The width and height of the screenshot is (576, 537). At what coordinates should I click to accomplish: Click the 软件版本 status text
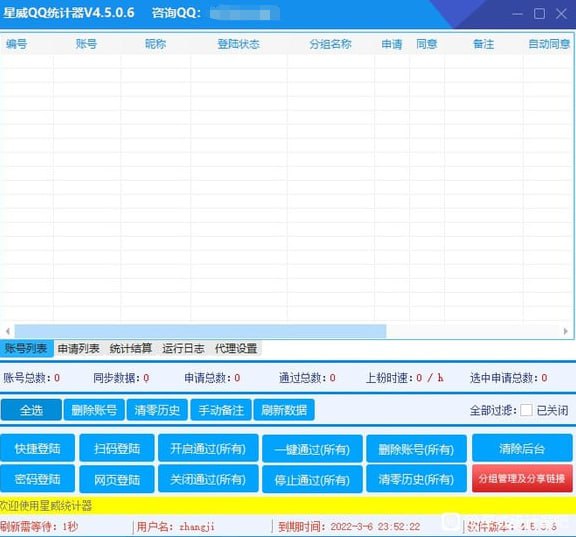point(512,527)
